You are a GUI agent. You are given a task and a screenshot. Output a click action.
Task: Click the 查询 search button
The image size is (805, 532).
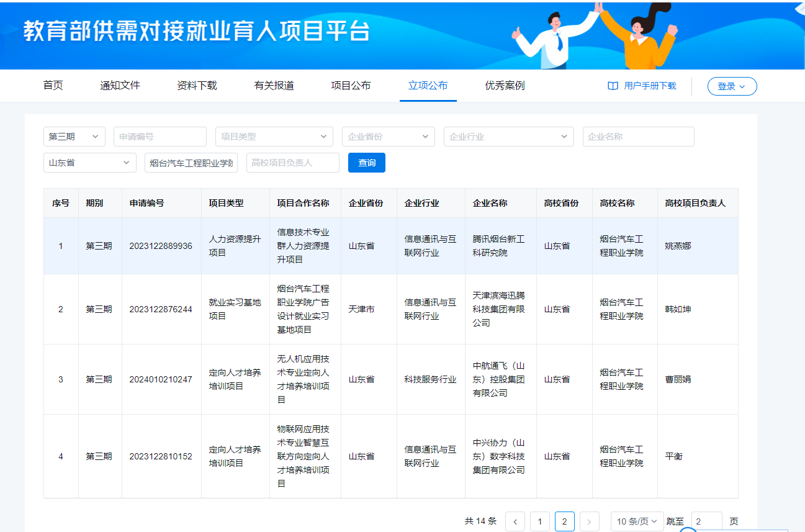pos(367,163)
